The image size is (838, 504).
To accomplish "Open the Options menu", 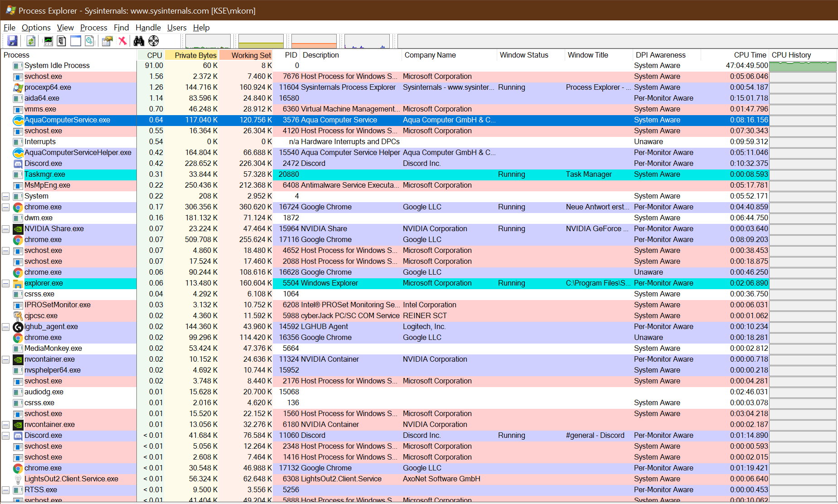I will tap(36, 28).
